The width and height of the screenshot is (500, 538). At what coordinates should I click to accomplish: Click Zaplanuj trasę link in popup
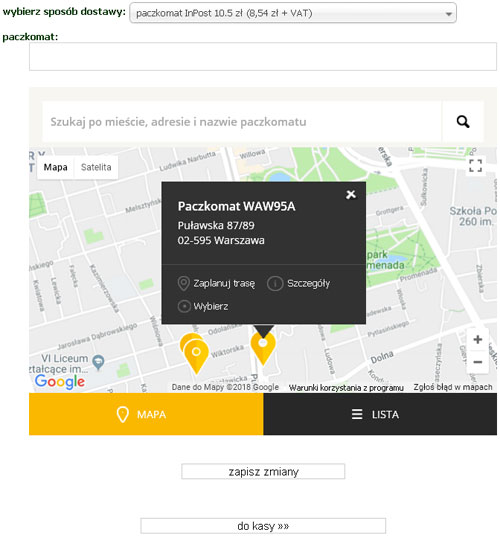(224, 283)
